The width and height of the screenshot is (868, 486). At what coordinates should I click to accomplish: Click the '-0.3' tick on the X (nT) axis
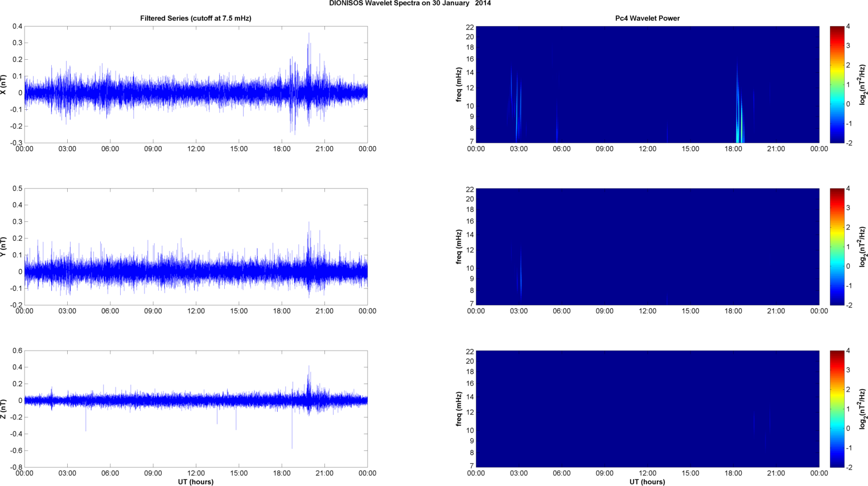click(16, 143)
